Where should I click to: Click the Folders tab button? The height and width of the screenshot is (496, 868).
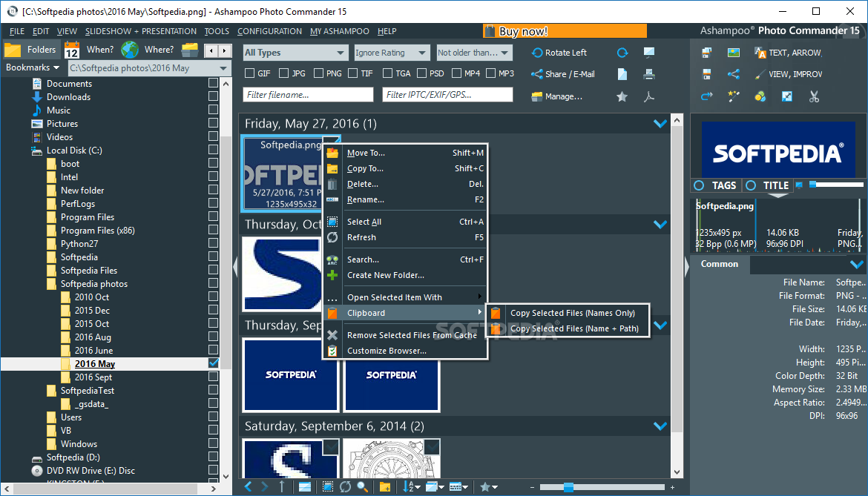pyautogui.click(x=32, y=50)
